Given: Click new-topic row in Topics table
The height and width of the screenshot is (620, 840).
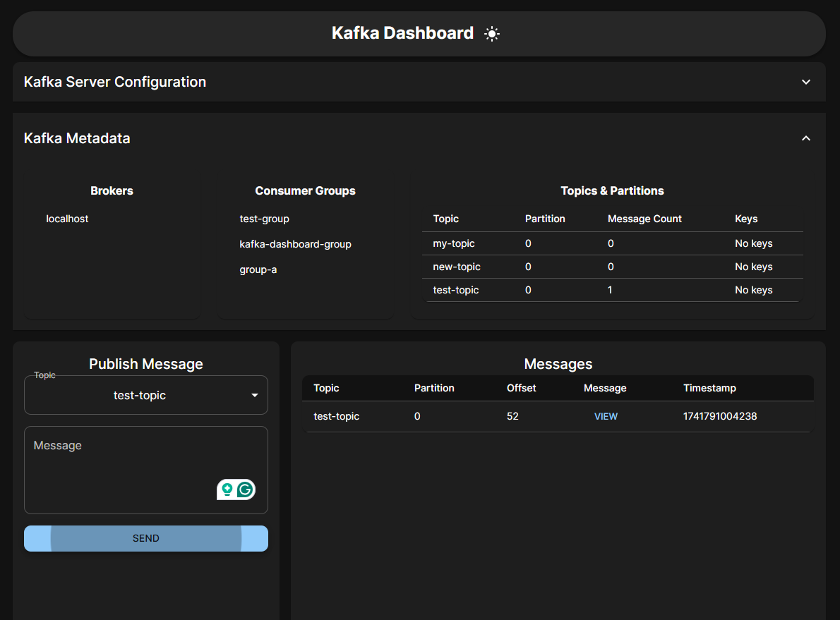Looking at the screenshot, I should [x=612, y=267].
